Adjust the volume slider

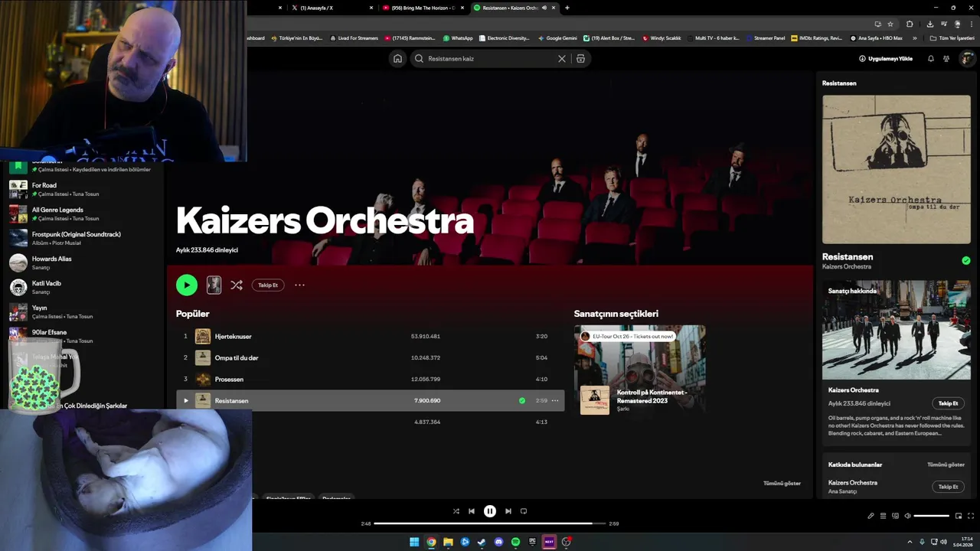coord(932,516)
